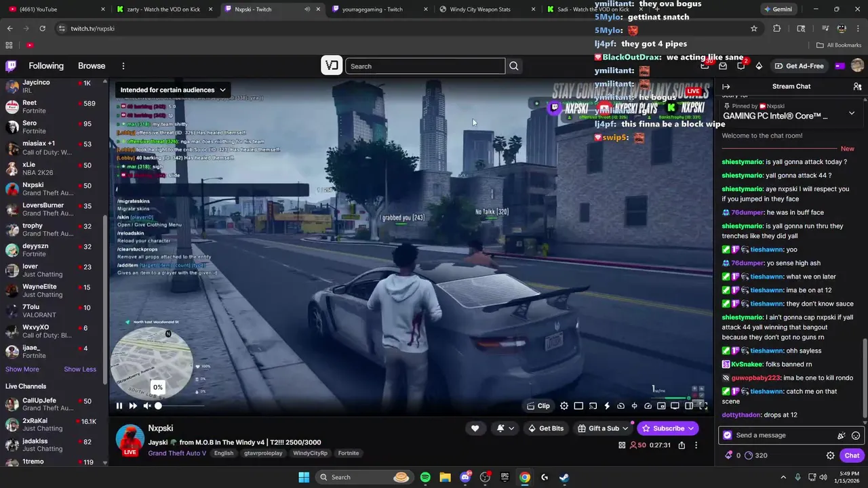The image size is (868, 488).
Task: Unmute the player with the volume icon
Action: [147, 406]
